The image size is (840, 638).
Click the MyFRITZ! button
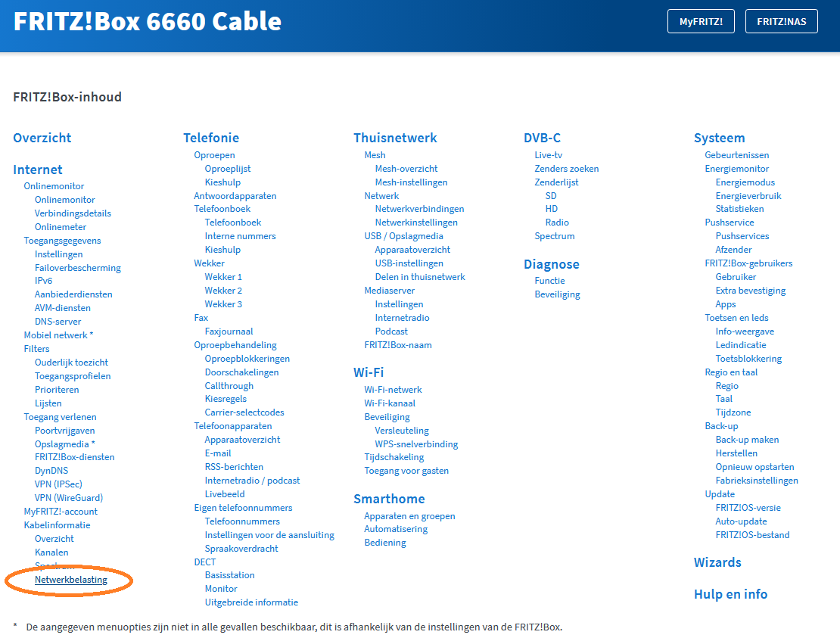(x=701, y=22)
